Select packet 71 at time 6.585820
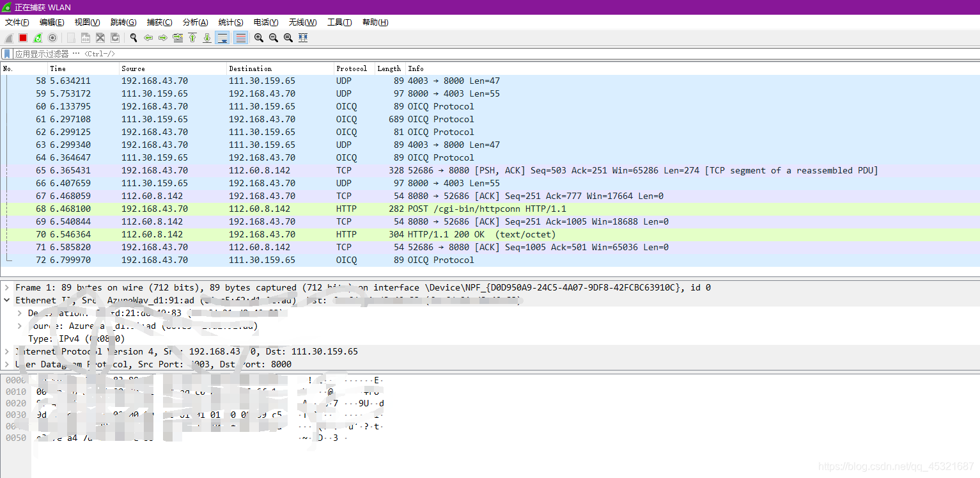The width and height of the screenshot is (980, 478). (490, 248)
